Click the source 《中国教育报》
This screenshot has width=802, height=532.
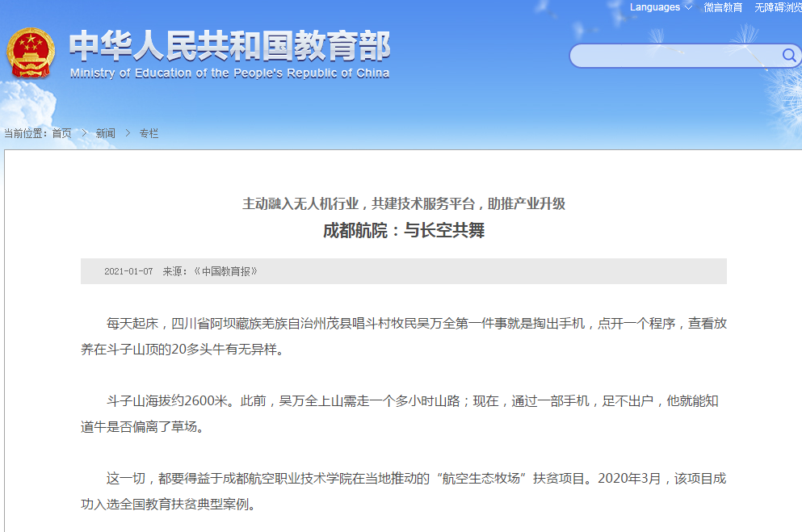click(225, 271)
